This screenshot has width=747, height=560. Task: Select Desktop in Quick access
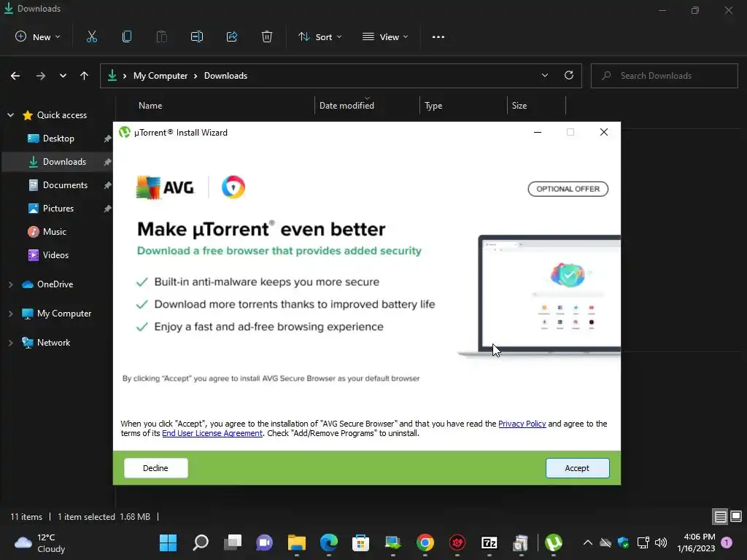[58, 138]
